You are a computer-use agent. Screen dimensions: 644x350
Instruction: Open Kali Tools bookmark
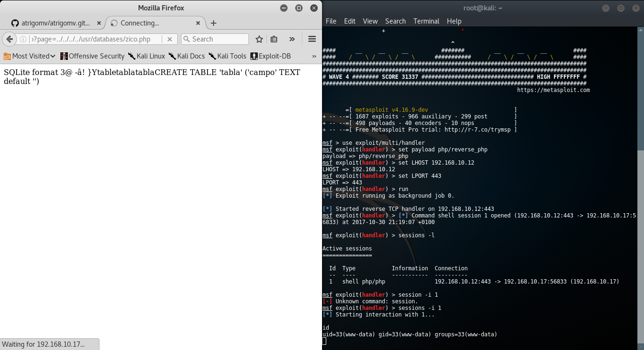[227, 56]
